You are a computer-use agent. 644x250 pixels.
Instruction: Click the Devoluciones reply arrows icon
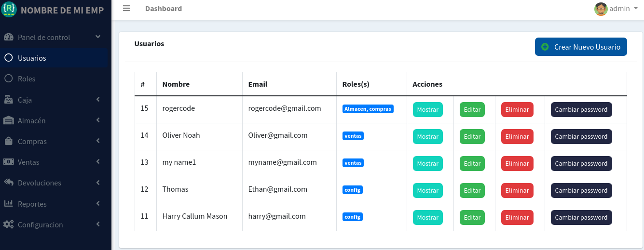[x=8, y=183]
